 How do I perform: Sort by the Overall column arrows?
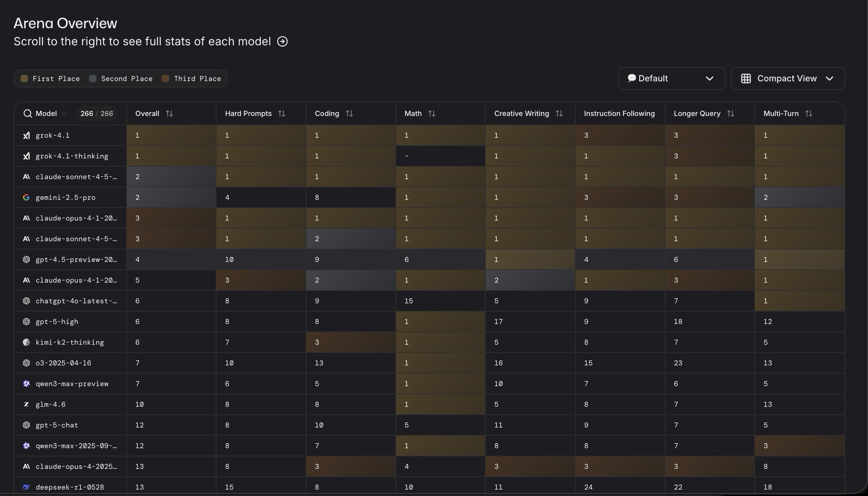pyautogui.click(x=169, y=113)
